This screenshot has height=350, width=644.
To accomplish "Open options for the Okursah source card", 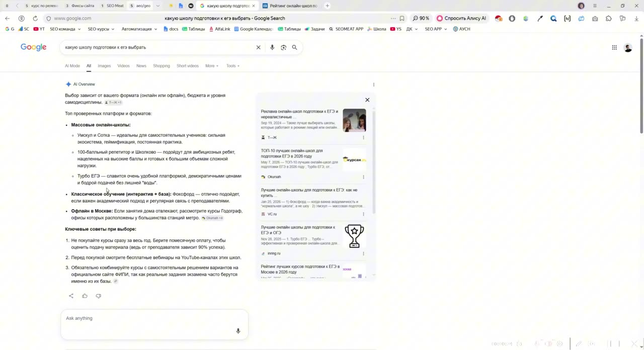I will point(363,177).
